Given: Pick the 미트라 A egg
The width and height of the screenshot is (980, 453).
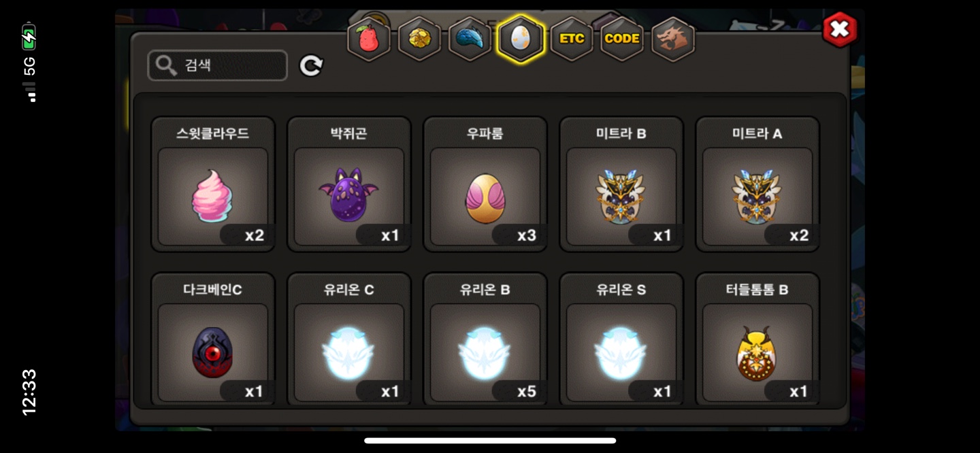Looking at the screenshot, I should pos(757,184).
